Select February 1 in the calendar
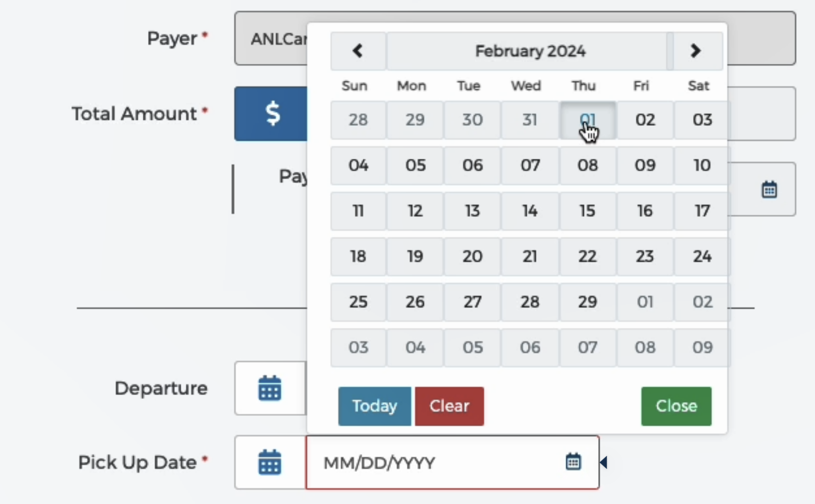The height and width of the screenshot is (504, 815). [x=587, y=120]
